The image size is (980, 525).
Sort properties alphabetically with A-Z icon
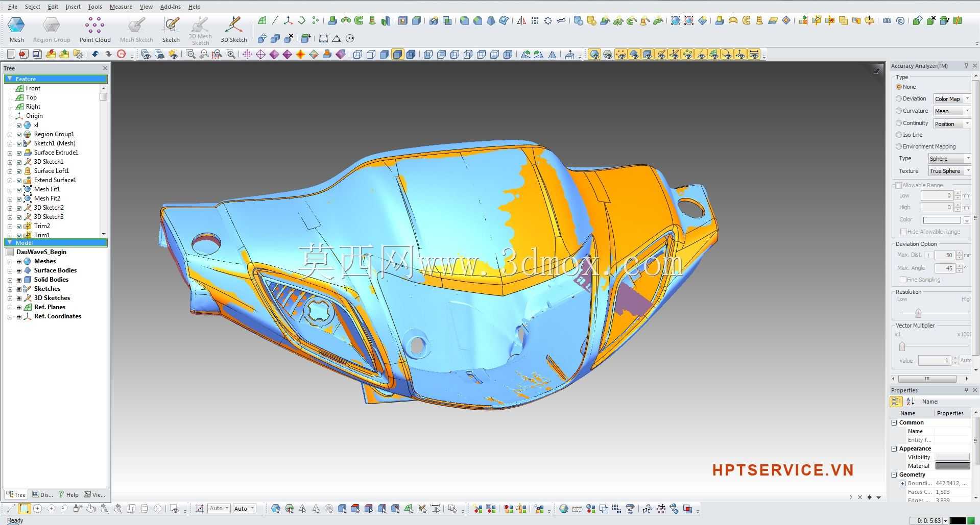tap(910, 402)
